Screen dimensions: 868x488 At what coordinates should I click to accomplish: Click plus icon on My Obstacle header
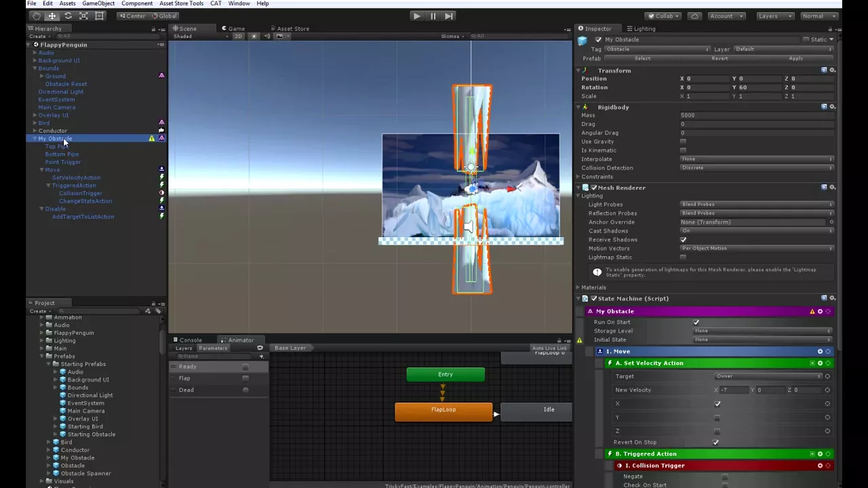click(x=820, y=311)
